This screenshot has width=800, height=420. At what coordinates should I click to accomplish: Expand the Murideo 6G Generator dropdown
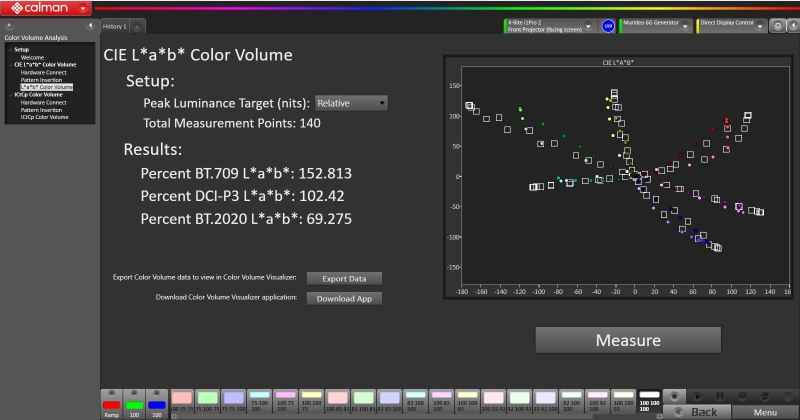click(x=685, y=25)
